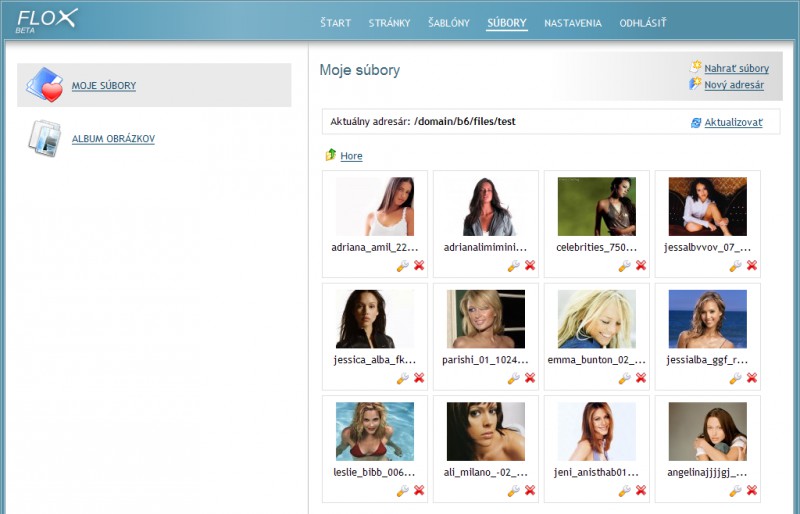Click the wrench icon for jessica_alba_fk
Screen dimensions: 800x514
403,378
